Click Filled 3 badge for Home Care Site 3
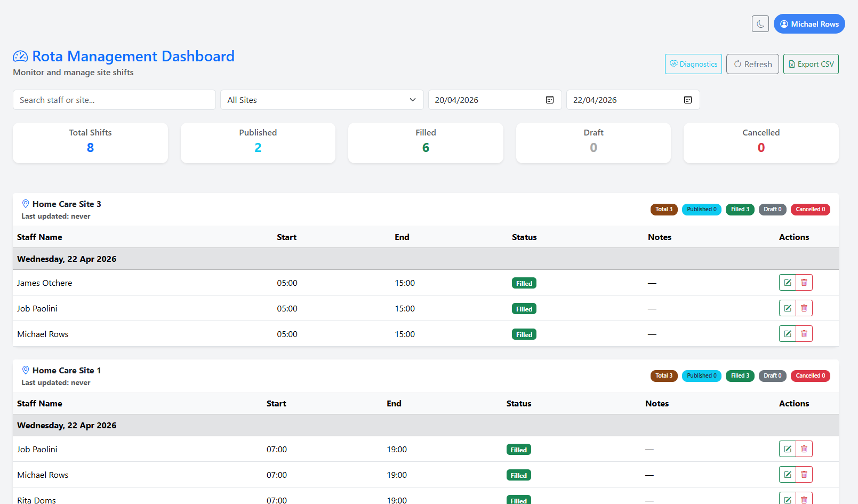 point(740,210)
